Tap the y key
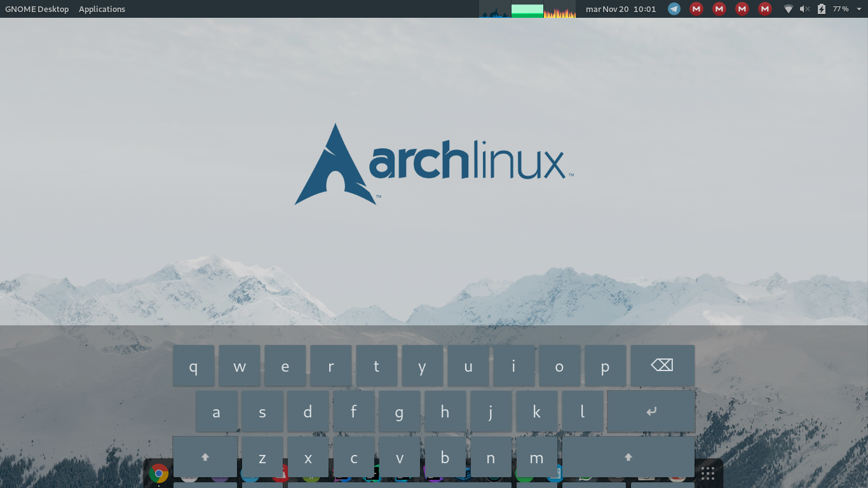 point(423,365)
